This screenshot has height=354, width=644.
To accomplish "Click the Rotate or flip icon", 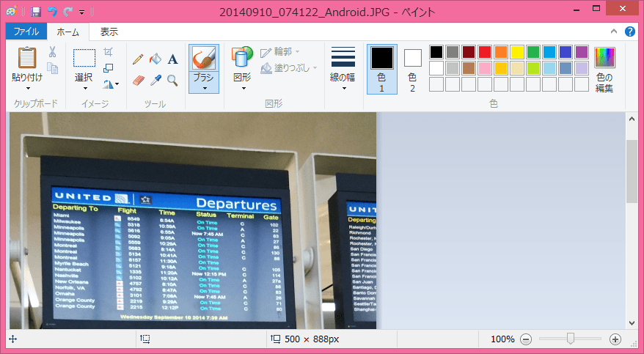I will click(x=108, y=84).
